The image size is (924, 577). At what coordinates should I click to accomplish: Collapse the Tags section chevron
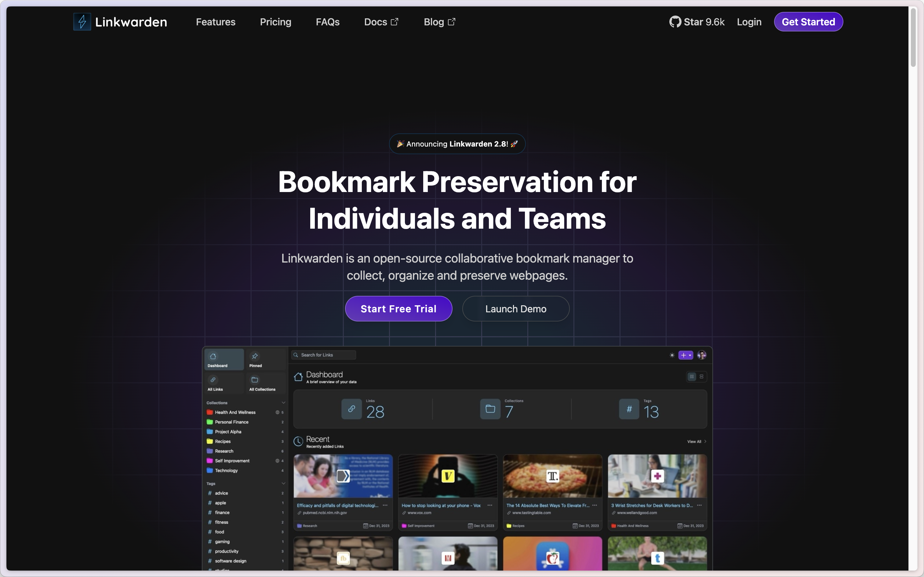pos(283,484)
